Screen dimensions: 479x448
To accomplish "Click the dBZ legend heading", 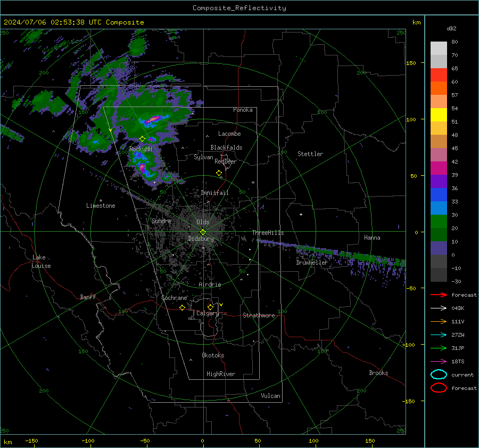I will (x=451, y=28).
